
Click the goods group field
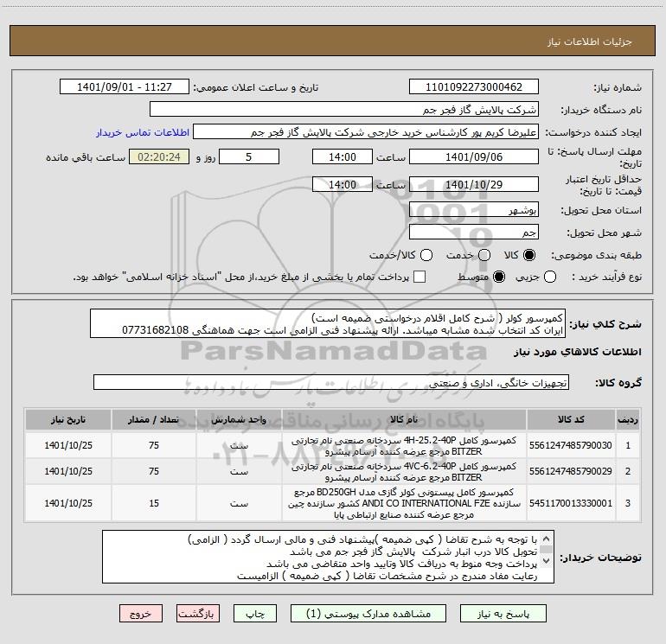pos(331,382)
